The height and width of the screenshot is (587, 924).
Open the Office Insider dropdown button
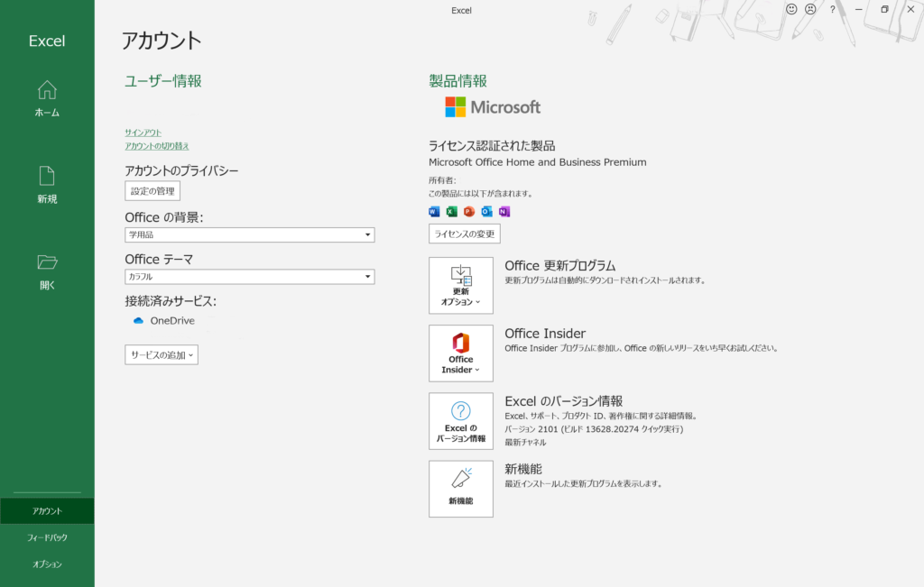coord(461,353)
